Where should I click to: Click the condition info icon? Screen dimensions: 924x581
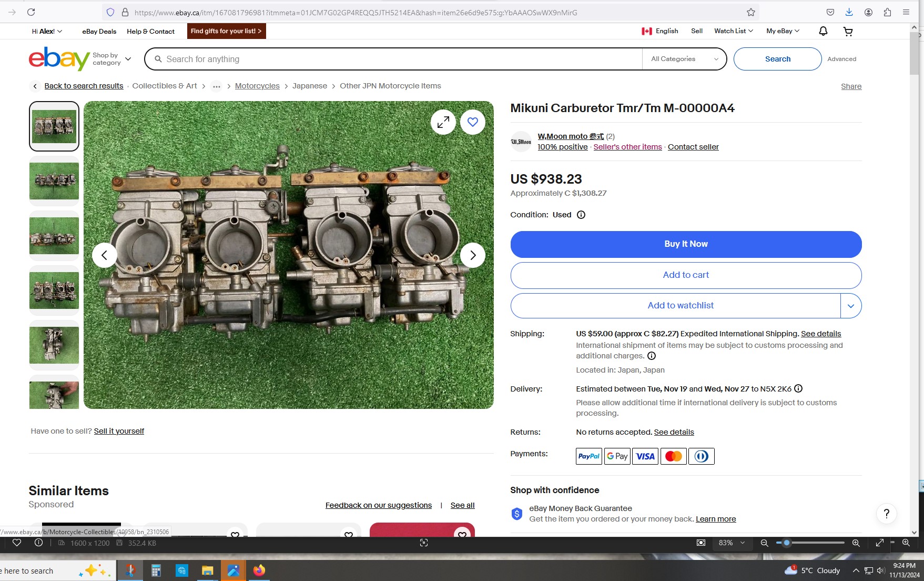(581, 215)
